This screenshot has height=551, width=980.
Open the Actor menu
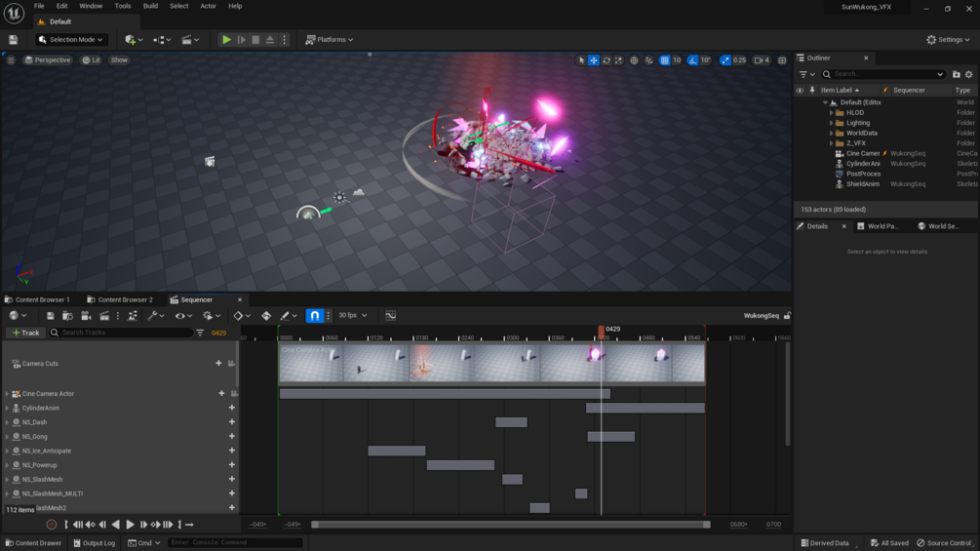tap(208, 6)
